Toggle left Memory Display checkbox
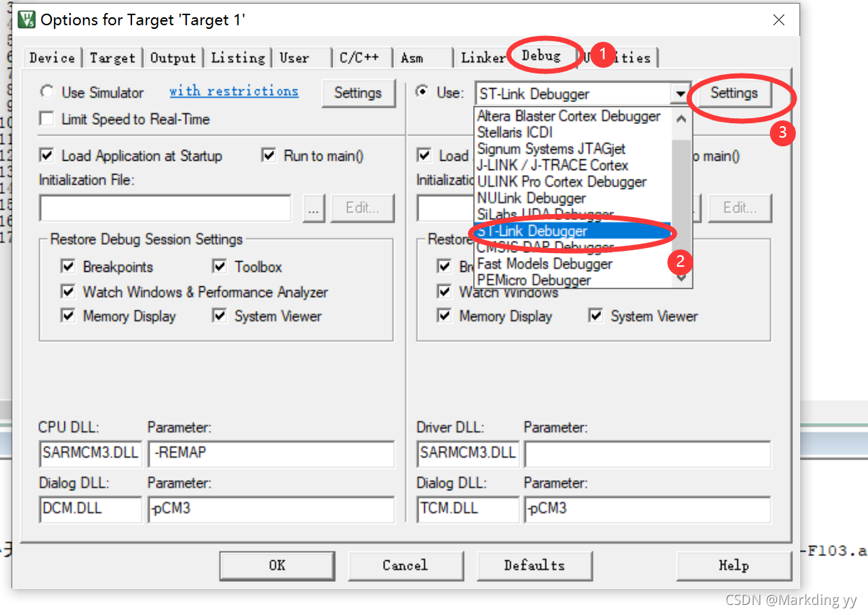Screen dimensions: 868x615 69,316
